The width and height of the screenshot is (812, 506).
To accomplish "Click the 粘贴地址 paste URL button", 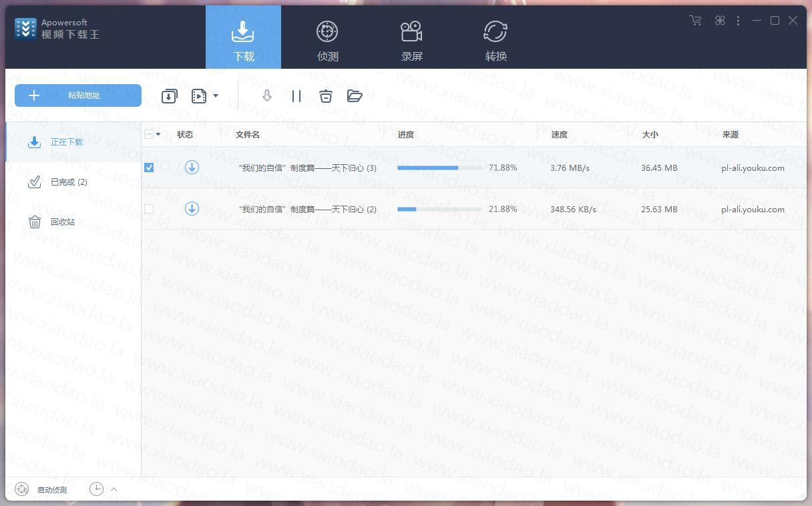I will click(78, 95).
